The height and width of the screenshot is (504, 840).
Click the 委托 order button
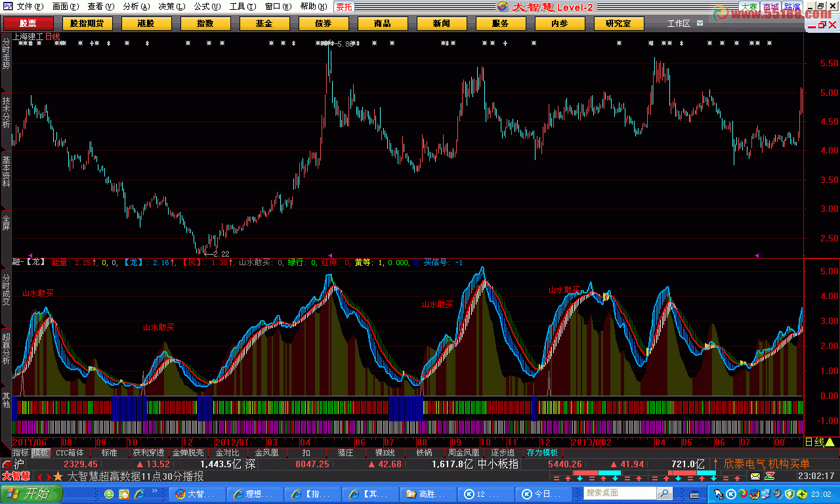(344, 7)
